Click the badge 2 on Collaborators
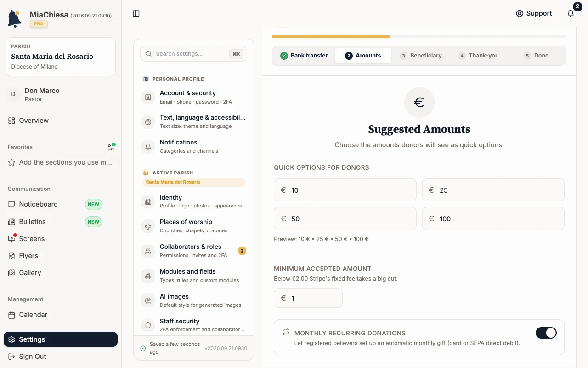 (242, 251)
